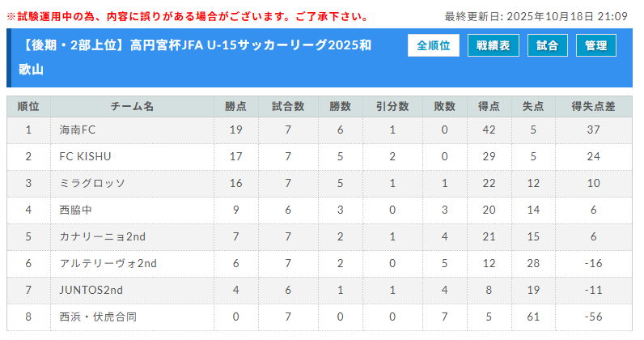
Task: Switch to the 全順位 tab
Action: (434, 46)
